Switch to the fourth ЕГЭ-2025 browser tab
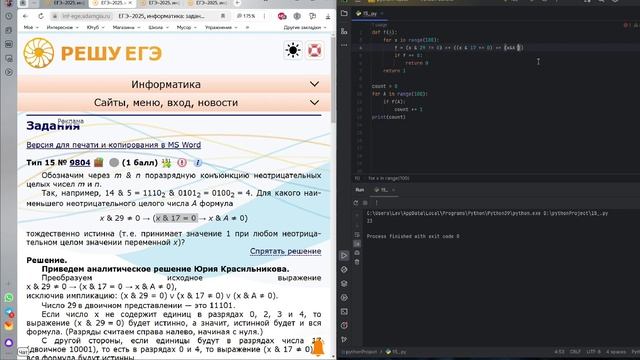The height and width of the screenshot is (360, 640). [207, 3]
